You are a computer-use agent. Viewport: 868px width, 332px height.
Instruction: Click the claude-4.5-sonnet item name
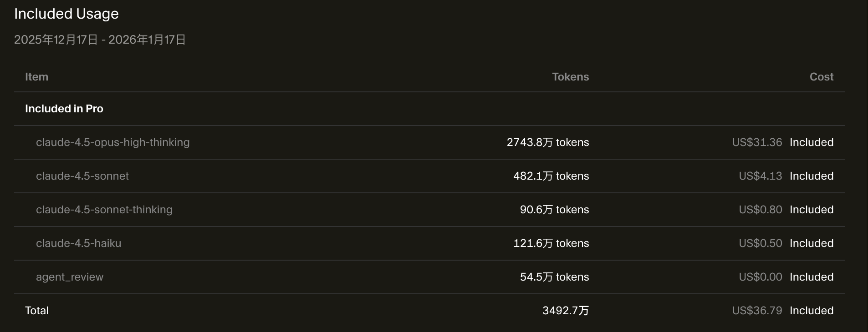82,176
